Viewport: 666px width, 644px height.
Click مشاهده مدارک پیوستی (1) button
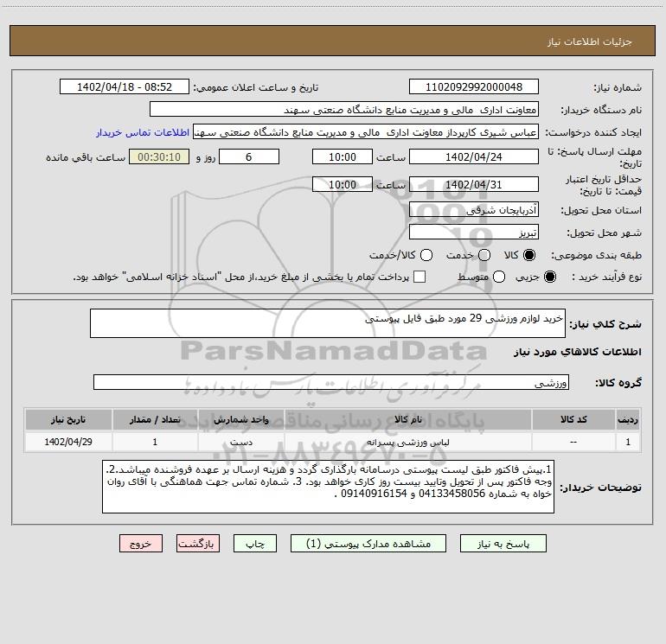[368, 544]
